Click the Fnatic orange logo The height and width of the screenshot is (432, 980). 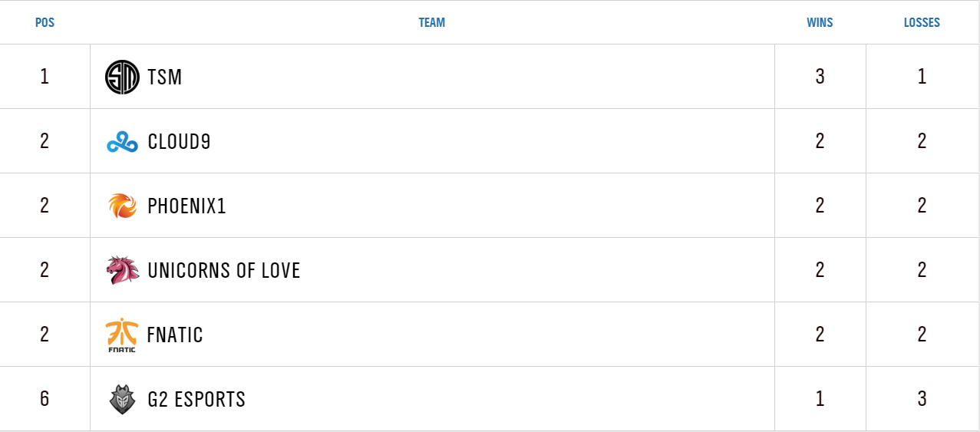point(121,335)
